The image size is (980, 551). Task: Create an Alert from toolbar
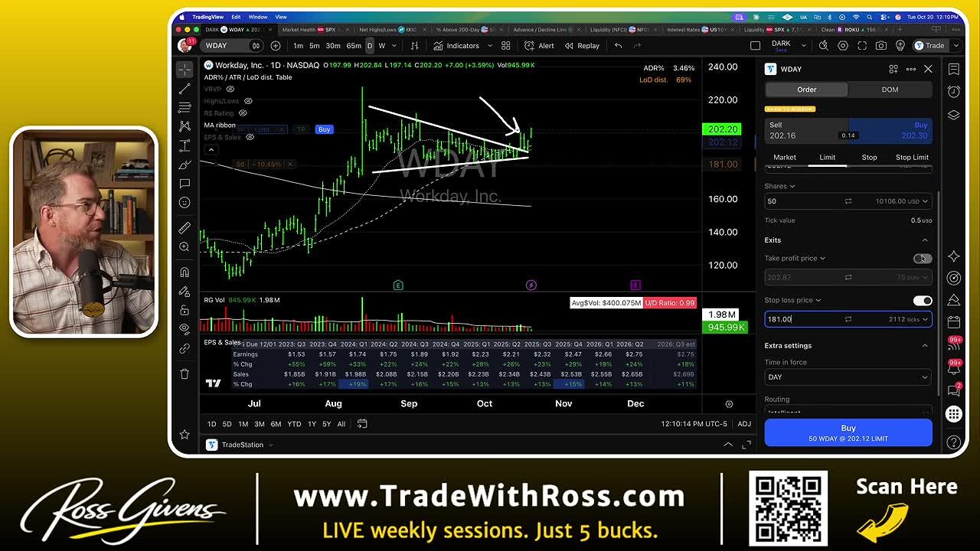pyautogui.click(x=540, y=46)
